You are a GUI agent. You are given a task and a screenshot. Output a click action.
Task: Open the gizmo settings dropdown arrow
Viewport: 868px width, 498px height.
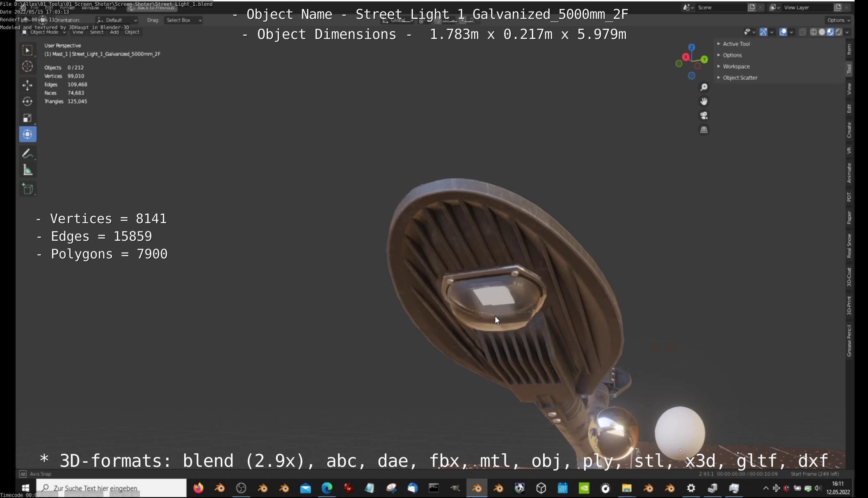(772, 32)
